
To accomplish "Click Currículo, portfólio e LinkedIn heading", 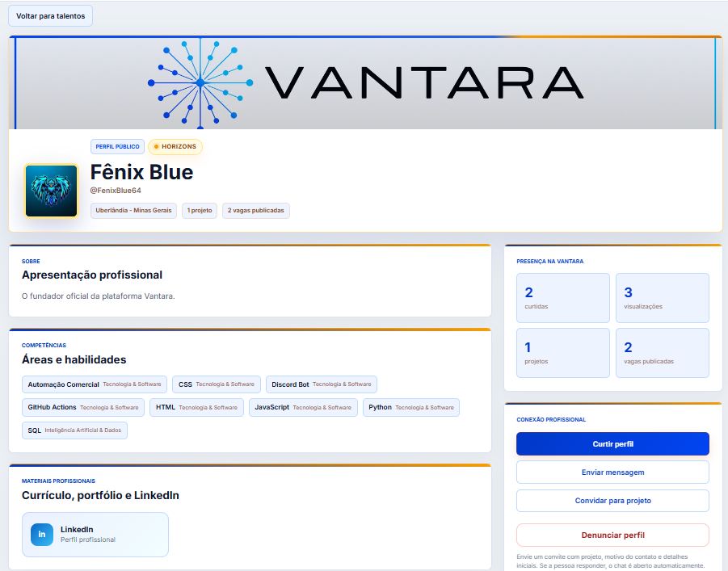I will point(100,495).
